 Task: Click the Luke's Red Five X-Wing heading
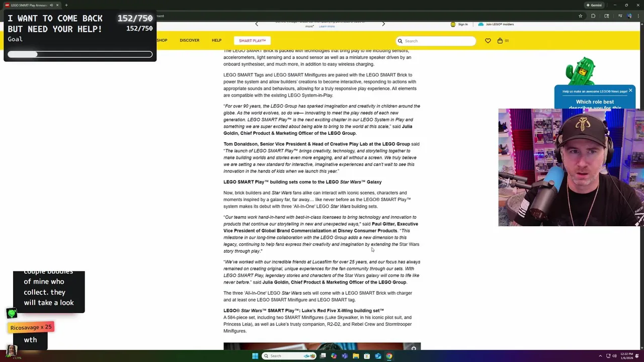[303, 311]
